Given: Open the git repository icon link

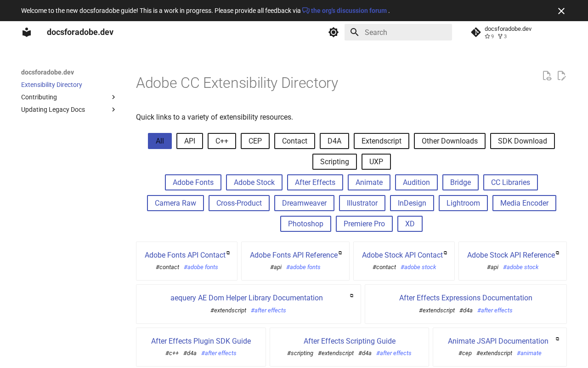Looking at the screenshot, I should [x=476, y=32].
